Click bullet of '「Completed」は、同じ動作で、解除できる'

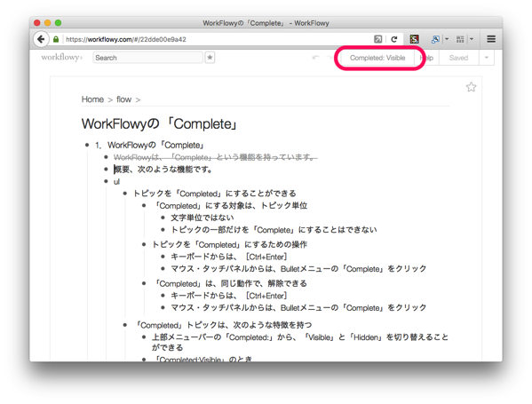[x=144, y=283]
